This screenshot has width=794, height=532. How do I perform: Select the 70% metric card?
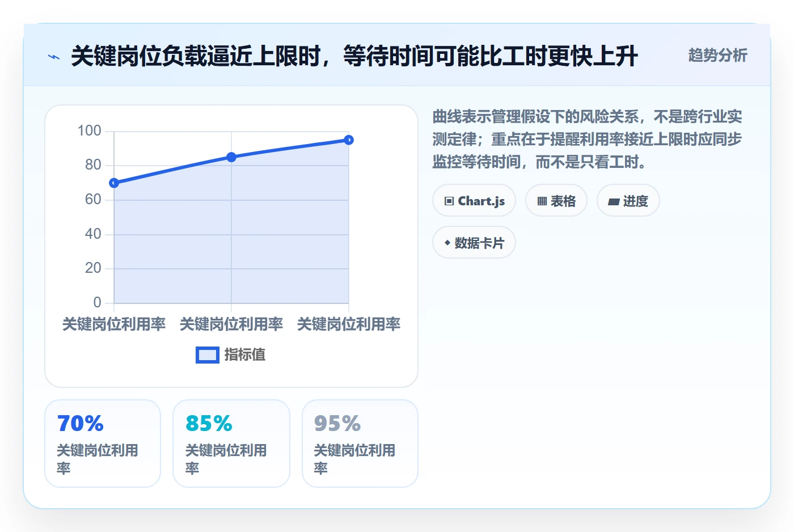coord(103,444)
